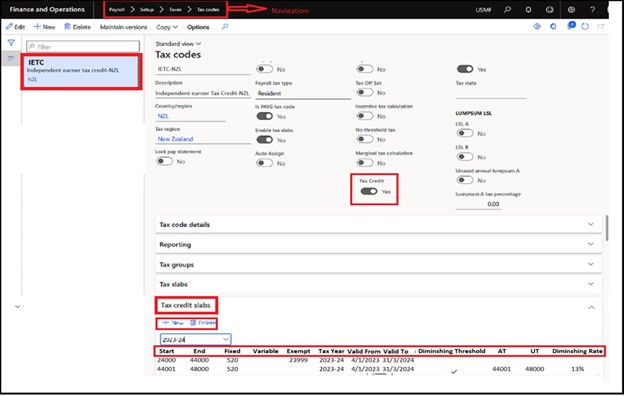The image size is (624, 396).
Task: Click the Edit pencil button
Action: (x=15, y=27)
